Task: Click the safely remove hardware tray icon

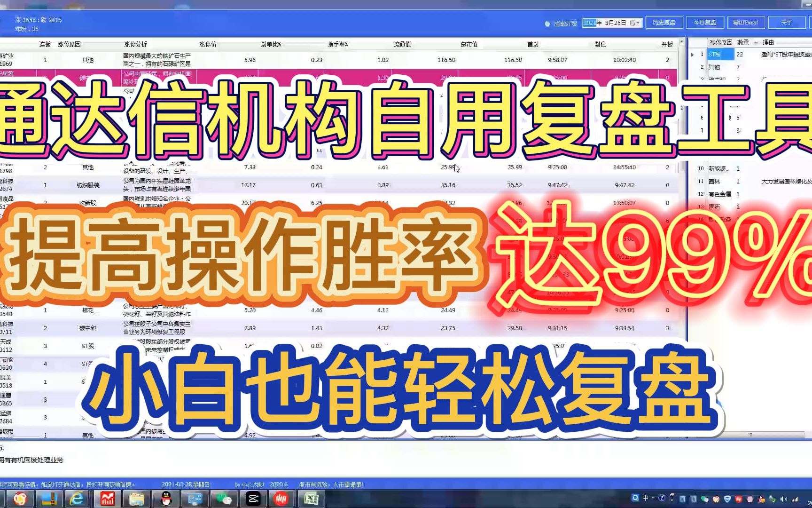Action: pos(773,499)
